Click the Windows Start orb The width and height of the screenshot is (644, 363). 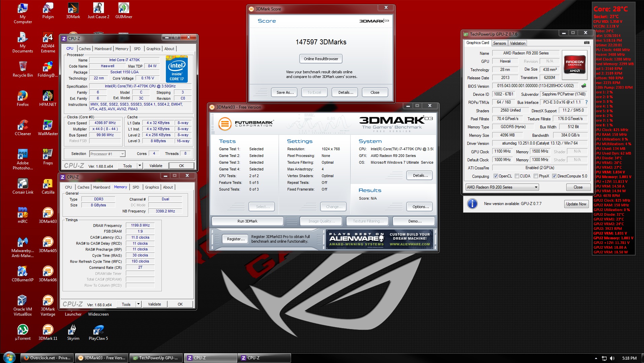pyautogui.click(x=9, y=358)
